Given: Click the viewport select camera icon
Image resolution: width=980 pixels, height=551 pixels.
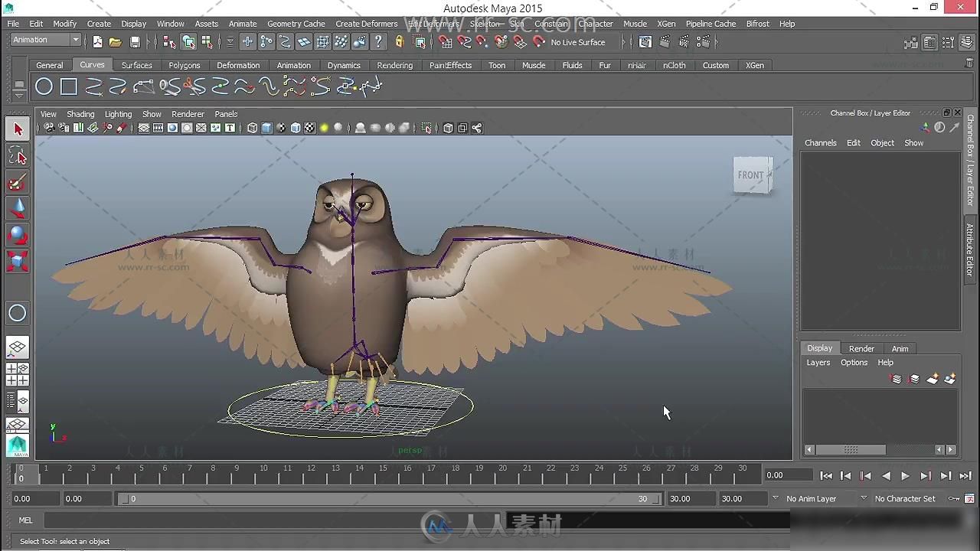Looking at the screenshot, I should 49,128.
